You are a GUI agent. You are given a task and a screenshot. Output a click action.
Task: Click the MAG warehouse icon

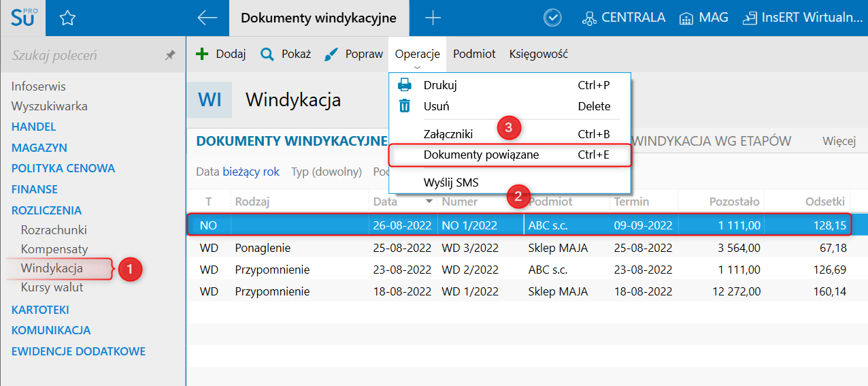pyautogui.click(x=686, y=18)
